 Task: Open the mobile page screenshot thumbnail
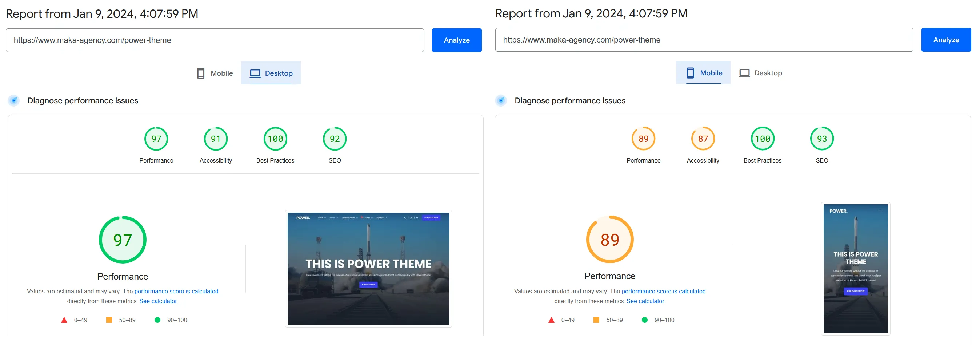click(x=855, y=269)
